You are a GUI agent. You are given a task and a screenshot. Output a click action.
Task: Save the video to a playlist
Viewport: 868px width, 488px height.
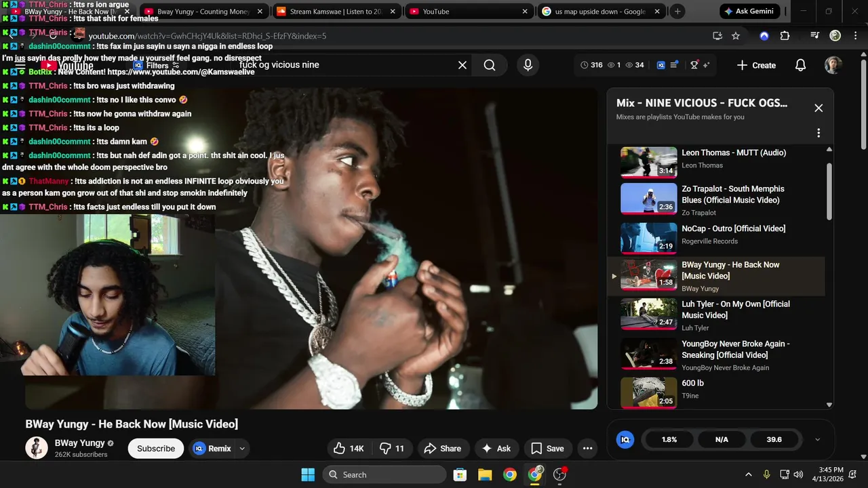point(547,448)
